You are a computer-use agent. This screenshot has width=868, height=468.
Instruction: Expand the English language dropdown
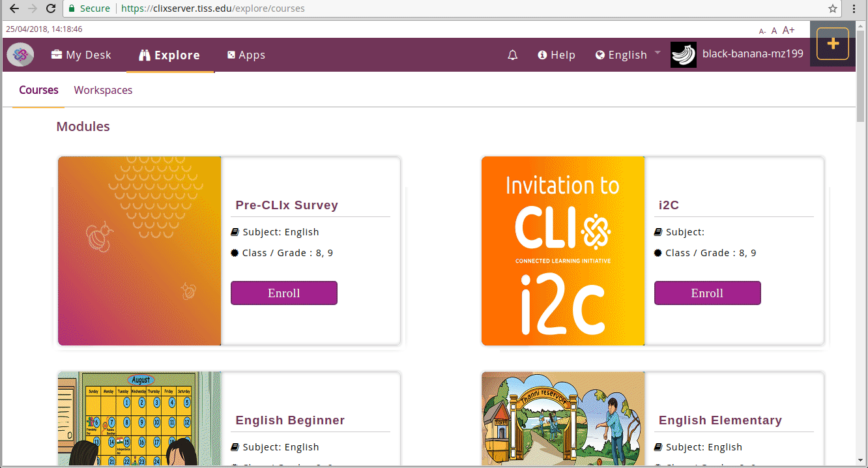tap(628, 55)
